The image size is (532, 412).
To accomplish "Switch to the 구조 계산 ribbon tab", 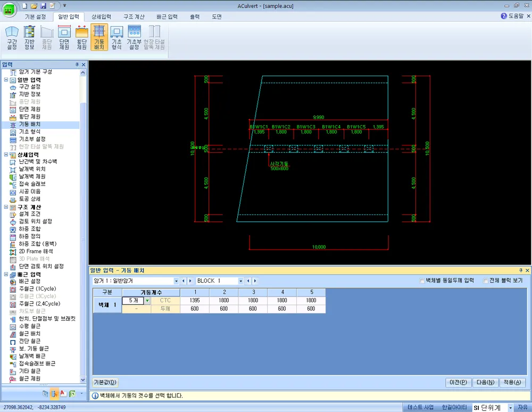I will pos(134,17).
